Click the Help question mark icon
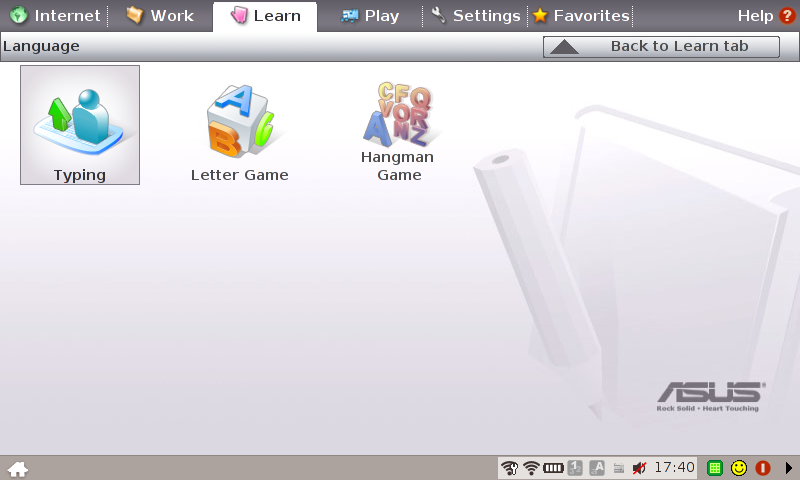 tap(787, 16)
